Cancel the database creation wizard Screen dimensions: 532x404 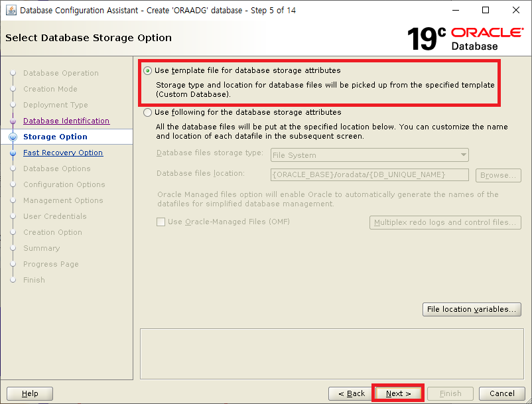(x=501, y=393)
